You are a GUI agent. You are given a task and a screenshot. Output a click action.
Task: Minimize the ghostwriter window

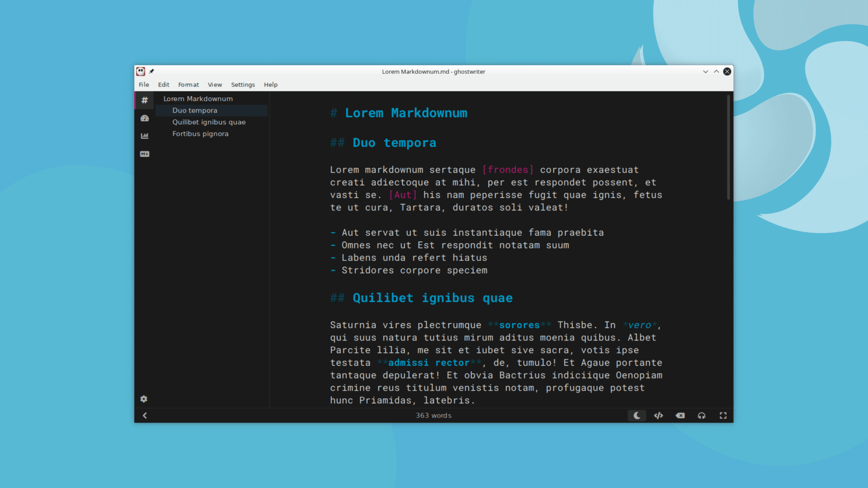(x=706, y=72)
